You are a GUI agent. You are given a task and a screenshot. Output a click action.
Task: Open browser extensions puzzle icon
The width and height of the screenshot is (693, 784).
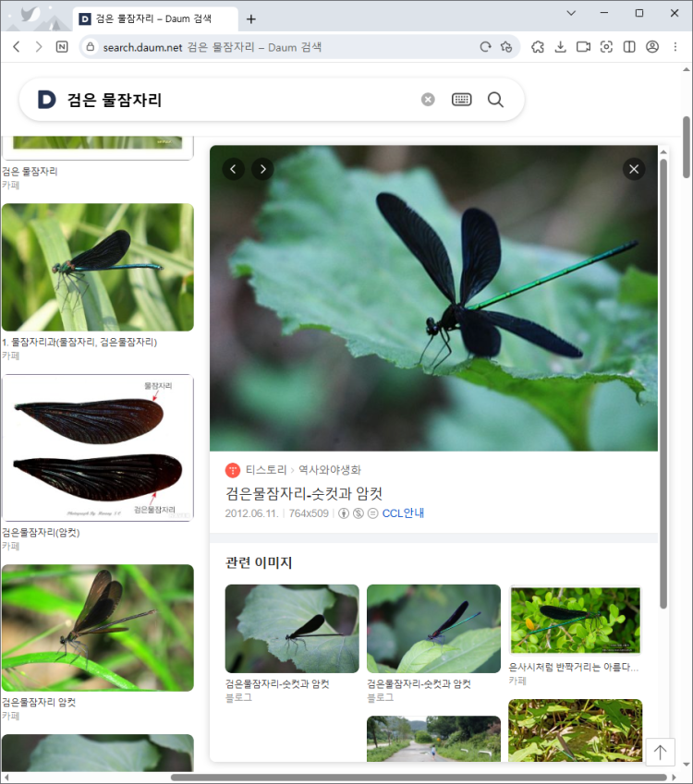[x=538, y=47]
